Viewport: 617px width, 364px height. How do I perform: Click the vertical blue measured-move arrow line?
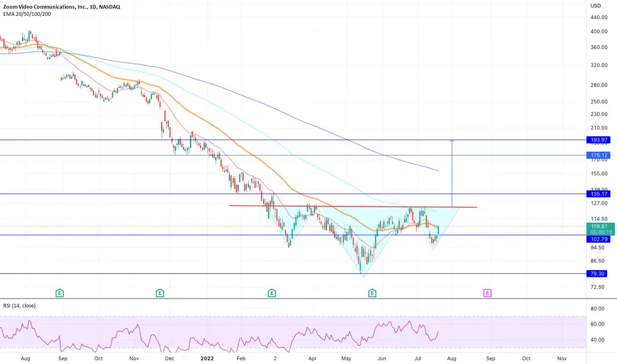coord(451,173)
